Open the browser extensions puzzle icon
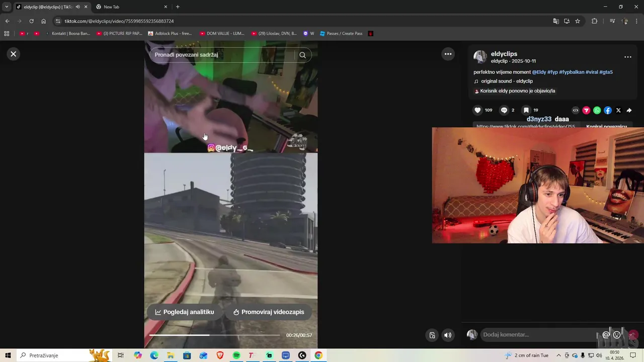The image size is (644, 362). point(594,21)
